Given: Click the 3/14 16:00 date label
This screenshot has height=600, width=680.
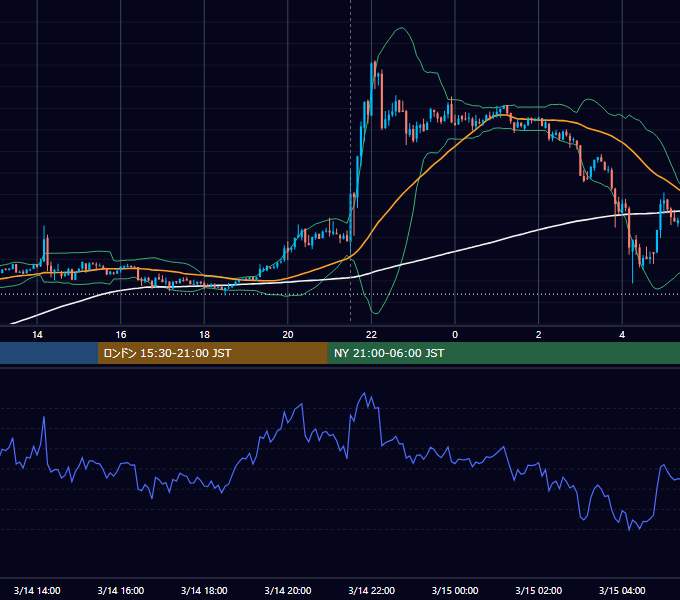Looking at the screenshot, I should click(121, 590).
